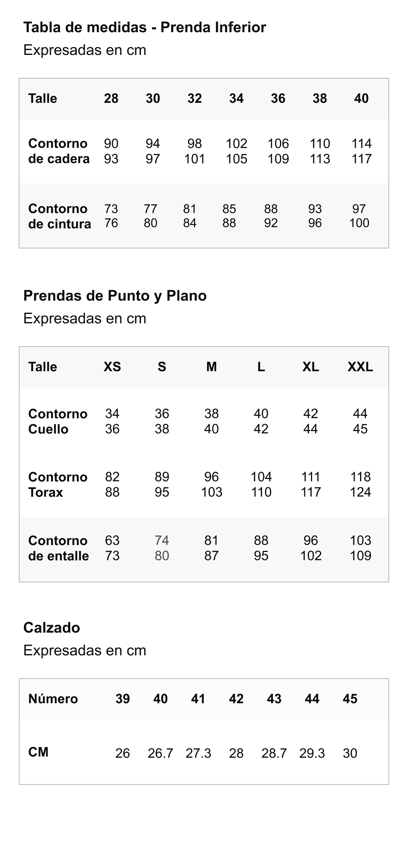Select the Contorno Torax row label
The height and width of the screenshot is (868, 408).
pyautogui.click(x=58, y=485)
